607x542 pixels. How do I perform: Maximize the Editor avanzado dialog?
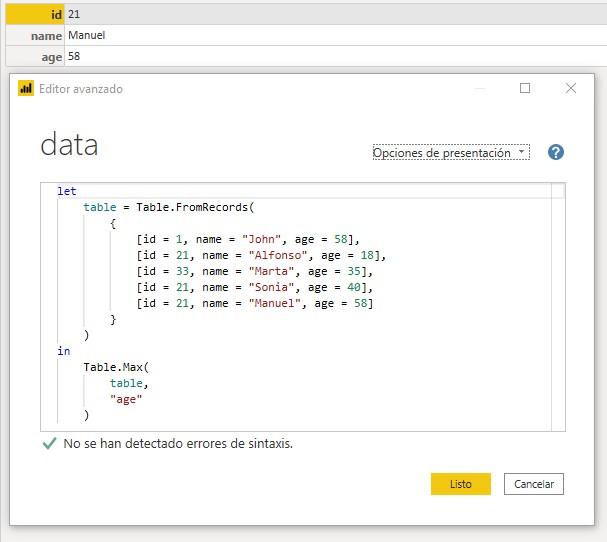pos(525,88)
